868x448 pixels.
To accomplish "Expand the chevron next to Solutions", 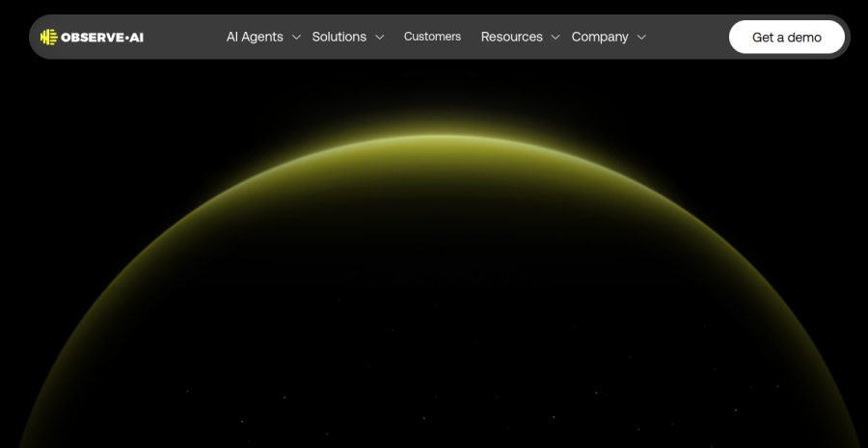I will (x=379, y=37).
